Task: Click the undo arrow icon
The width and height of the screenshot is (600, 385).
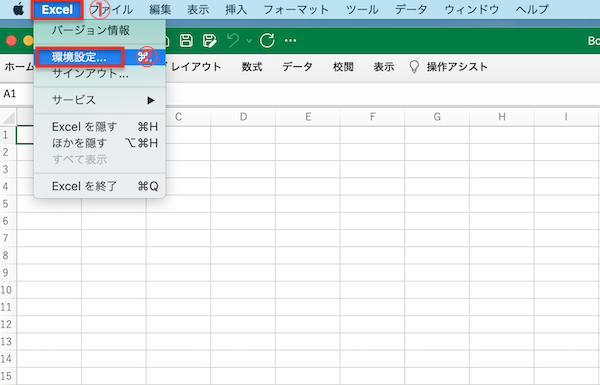Action: point(233,40)
